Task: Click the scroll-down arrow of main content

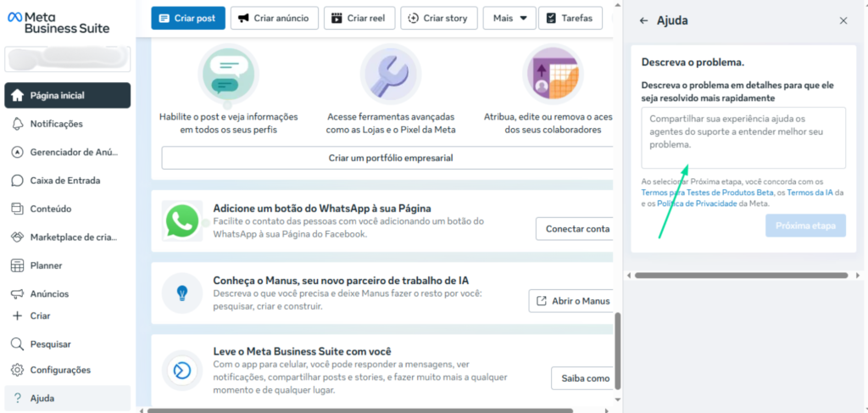Action: click(618, 399)
